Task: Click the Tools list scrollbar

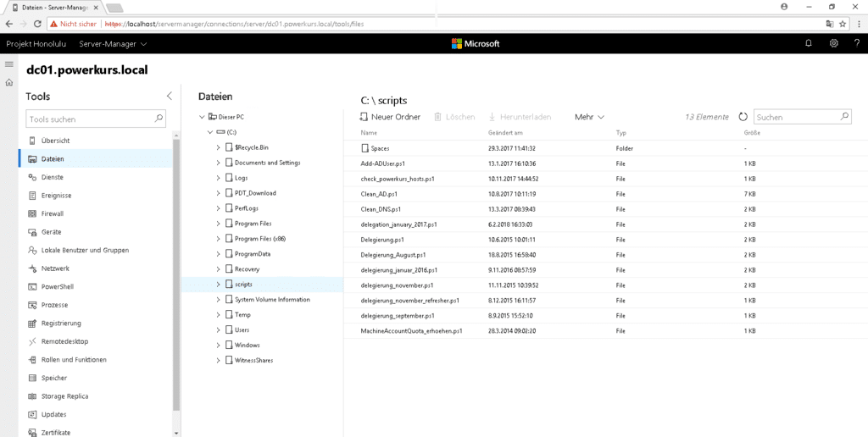Action: pos(176,274)
